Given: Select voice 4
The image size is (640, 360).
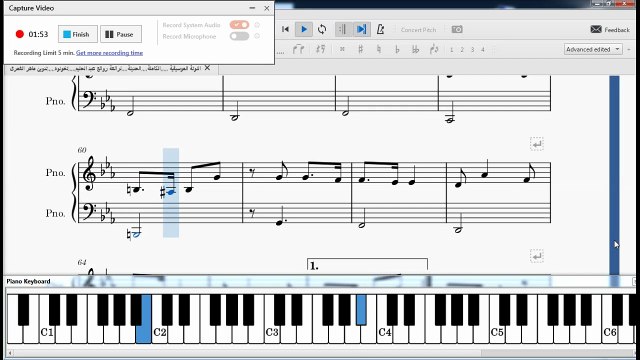Looking at the screenshot, I should pos(482,50).
